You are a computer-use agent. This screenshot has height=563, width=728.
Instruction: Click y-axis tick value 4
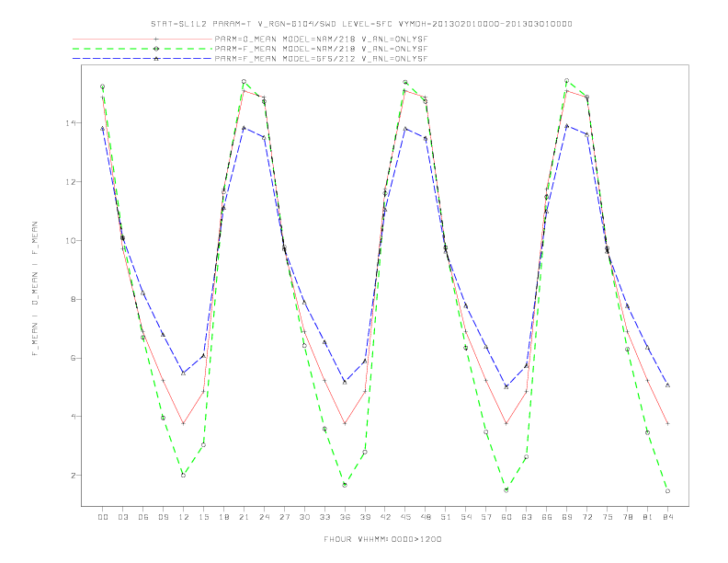(73, 417)
